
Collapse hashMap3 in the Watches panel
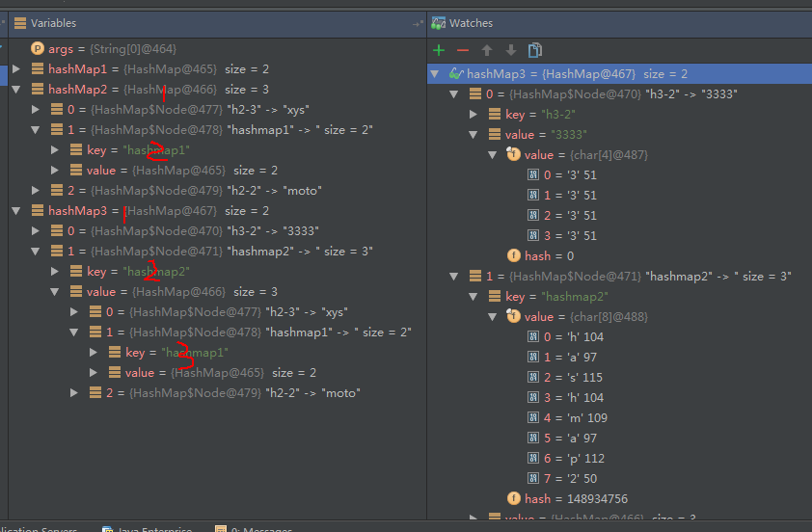click(x=435, y=74)
